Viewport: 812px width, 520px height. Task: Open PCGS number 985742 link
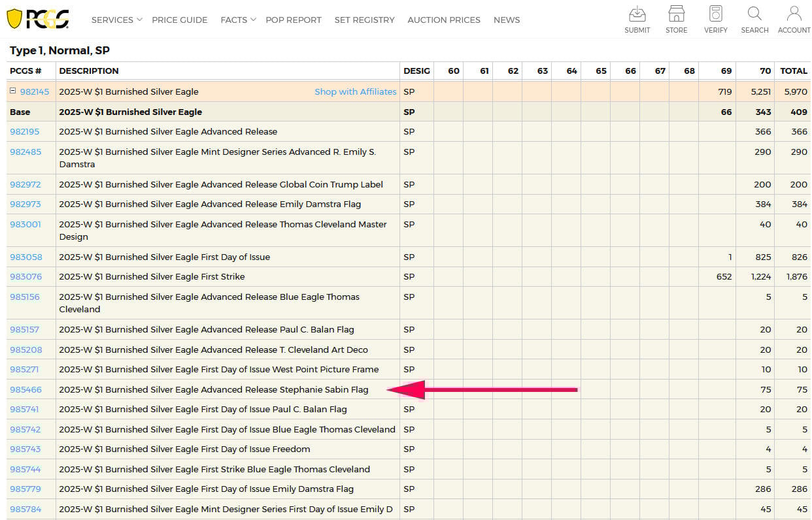(x=25, y=429)
